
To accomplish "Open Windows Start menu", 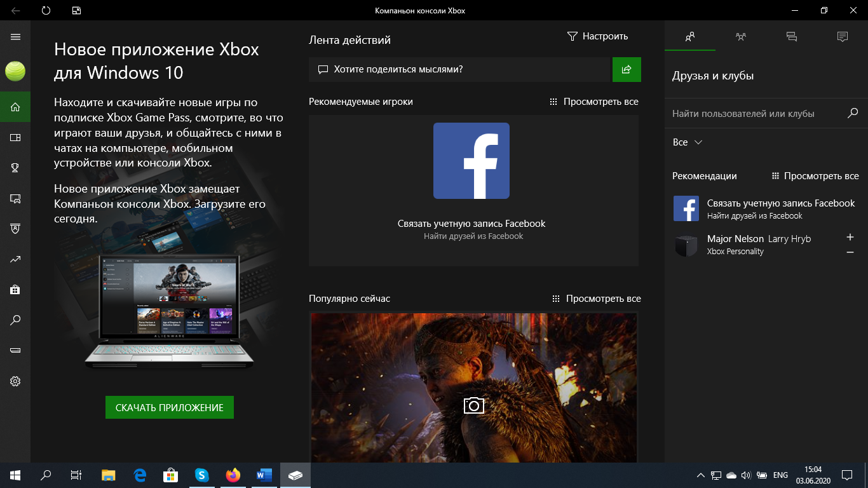I will coord(15,475).
